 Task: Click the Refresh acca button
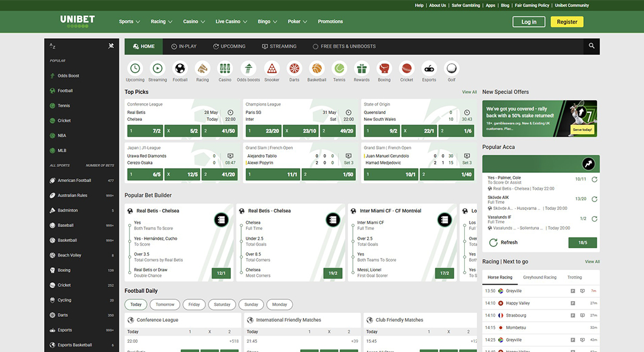[504, 243]
